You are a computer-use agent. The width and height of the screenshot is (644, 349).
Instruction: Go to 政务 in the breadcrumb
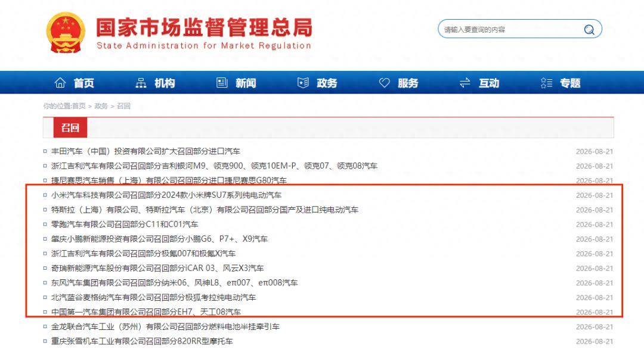tap(101, 106)
